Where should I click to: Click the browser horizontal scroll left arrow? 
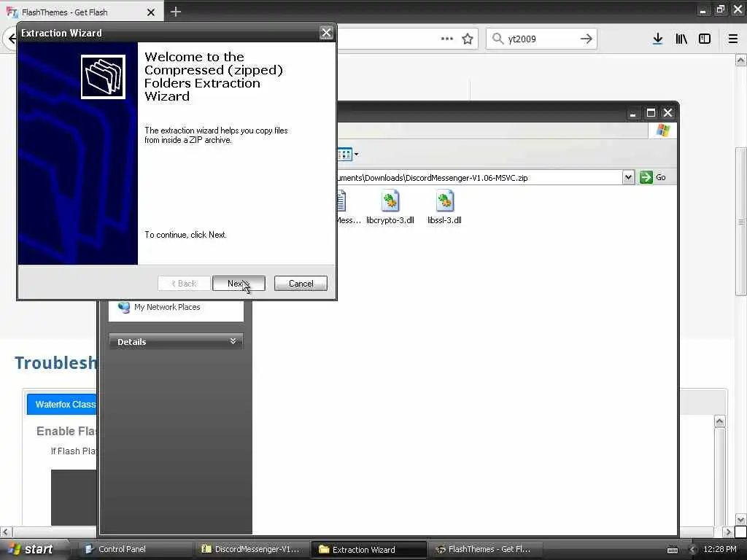point(6,532)
